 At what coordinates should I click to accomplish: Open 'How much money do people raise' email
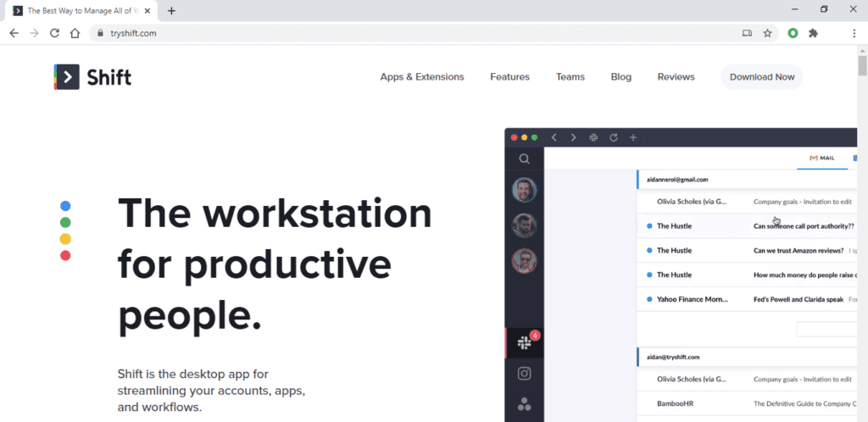tap(747, 275)
